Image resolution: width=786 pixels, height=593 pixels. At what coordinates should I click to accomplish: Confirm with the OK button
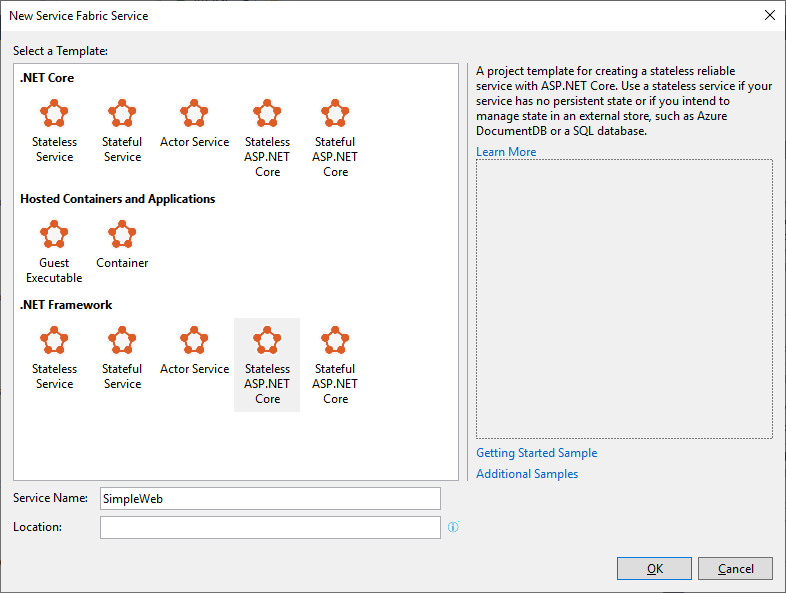point(654,568)
